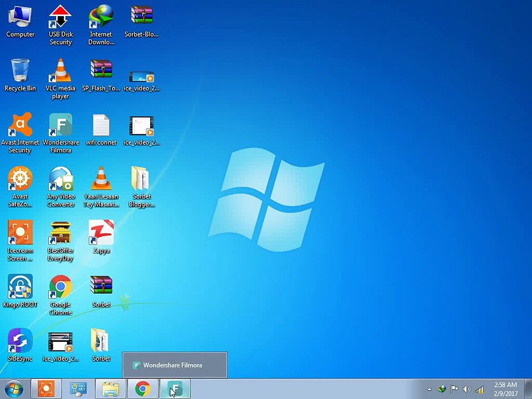Switch to Google Chrome on taskbar
This screenshot has width=532, height=399.
click(x=143, y=389)
